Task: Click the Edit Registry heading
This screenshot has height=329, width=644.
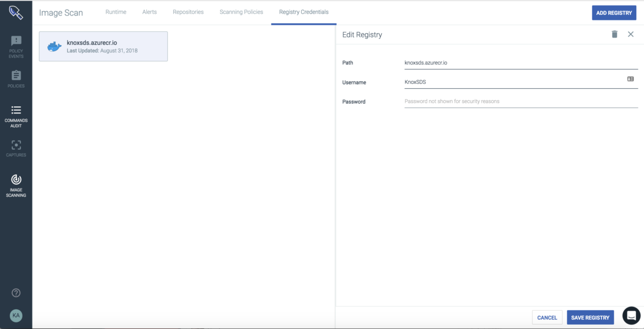Action: click(x=362, y=35)
